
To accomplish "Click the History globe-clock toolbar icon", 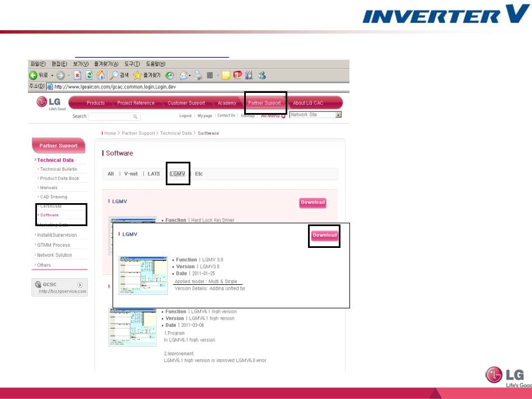I will tap(170, 75).
